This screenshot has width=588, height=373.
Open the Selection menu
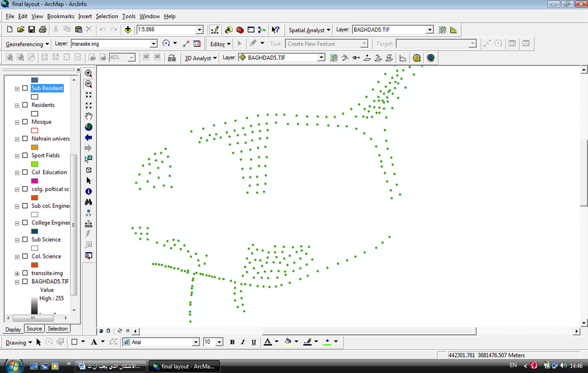tap(107, 16)
